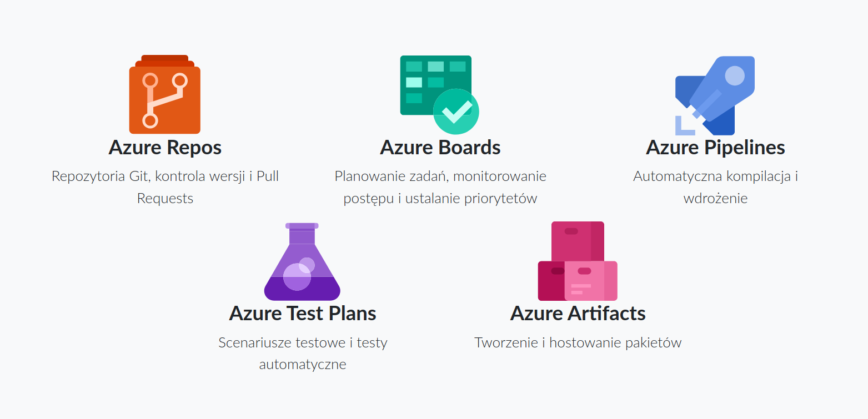
Task: Click the round porthole on the Pipelines rocket
Action: (x=735, y=75)
